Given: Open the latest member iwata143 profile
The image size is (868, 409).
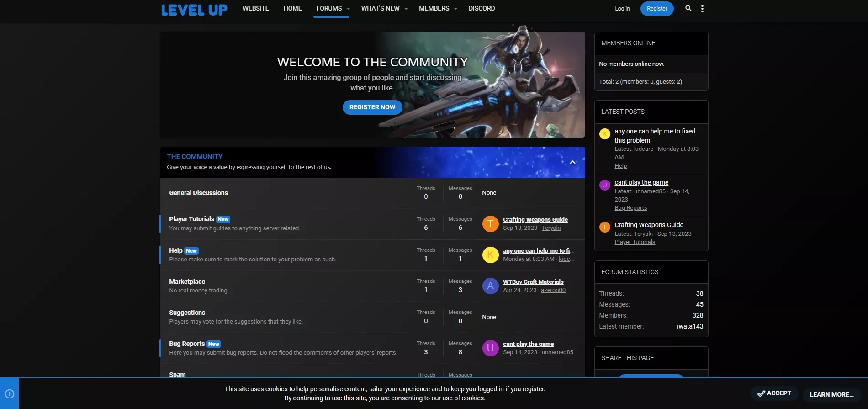Looking at the screenshot, I should coord(690,326).
